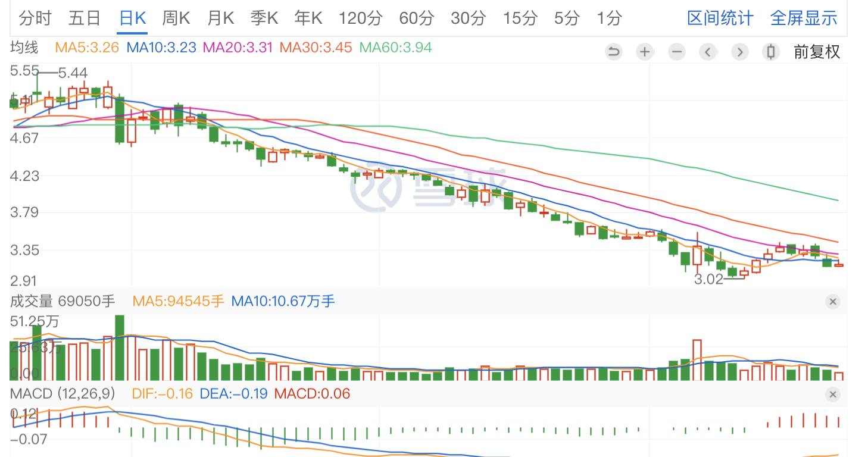Click the volume MA5:94545手 value
The width and height of the screenshot is (868, 457).
click(178, 302)
